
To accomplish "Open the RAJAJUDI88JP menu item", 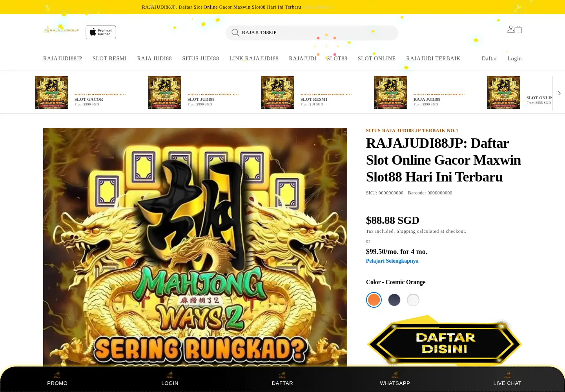I will click(x=63, y=58).
